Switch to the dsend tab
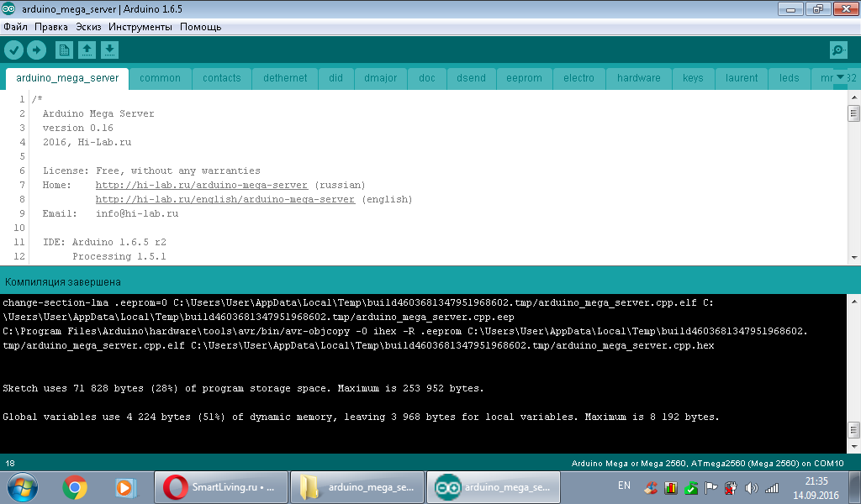Viewport: 861px width, 504px height. pyautogui.click(x=471, y=78)
